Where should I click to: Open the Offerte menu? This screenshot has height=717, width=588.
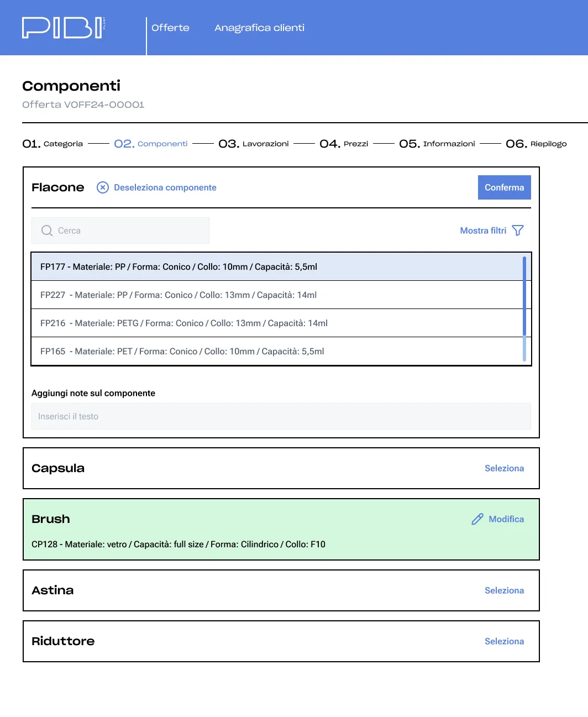point(170,28)
